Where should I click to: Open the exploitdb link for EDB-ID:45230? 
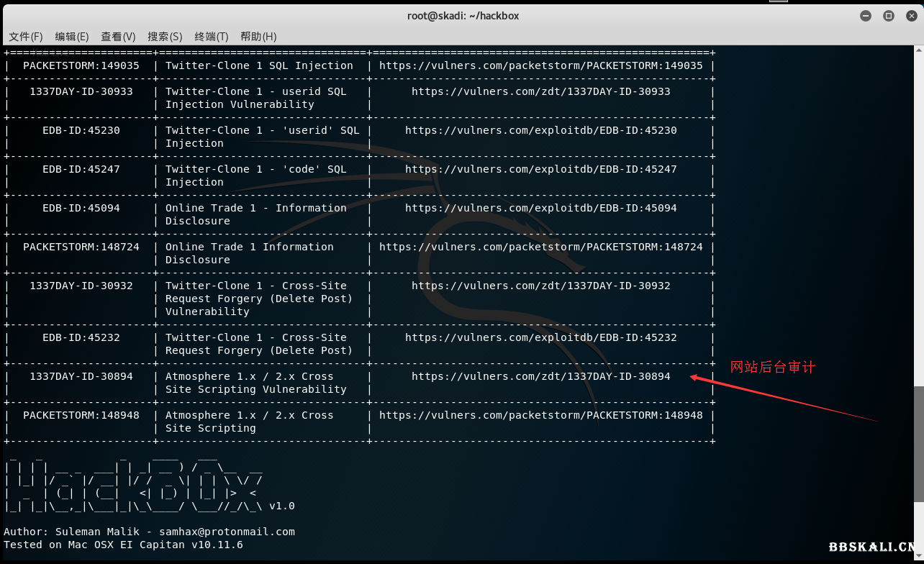(540, 130)
